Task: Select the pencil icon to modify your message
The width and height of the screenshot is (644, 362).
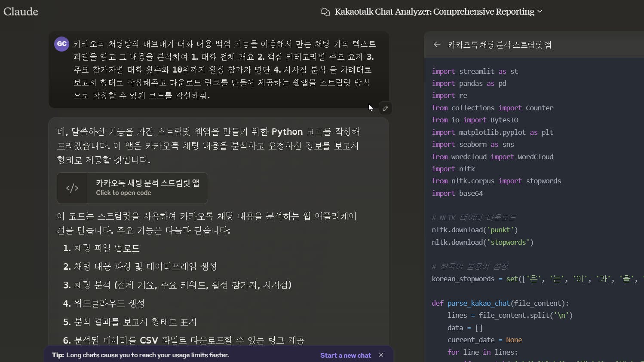Action: tap(385, 108)
